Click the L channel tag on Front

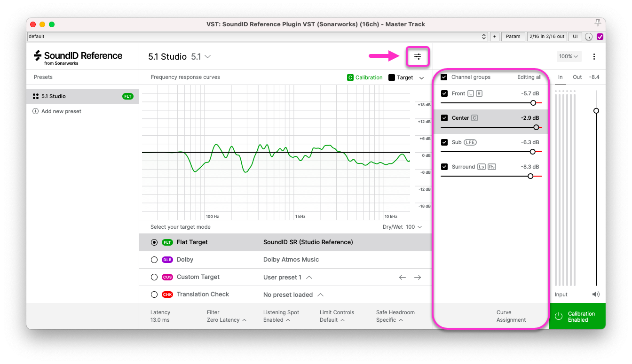coord(471,93)
